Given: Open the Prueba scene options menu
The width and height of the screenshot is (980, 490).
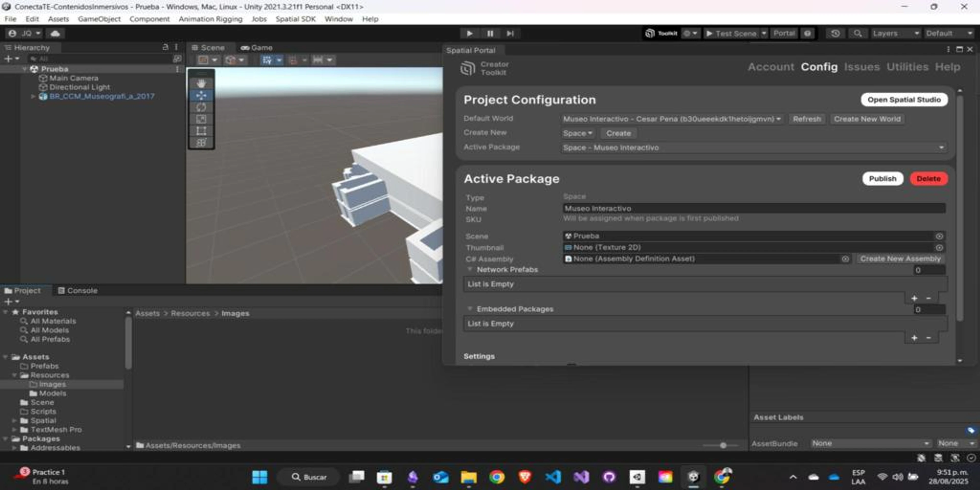Looking at the screenshot, I should (x=177, y=69).
